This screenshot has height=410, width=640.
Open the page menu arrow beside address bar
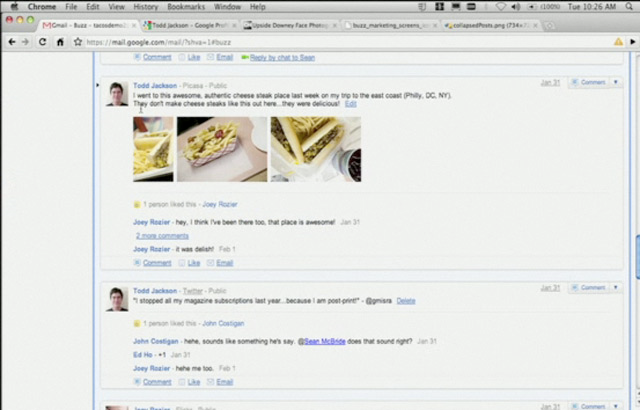pyautogui.click(x=633, y=42)
